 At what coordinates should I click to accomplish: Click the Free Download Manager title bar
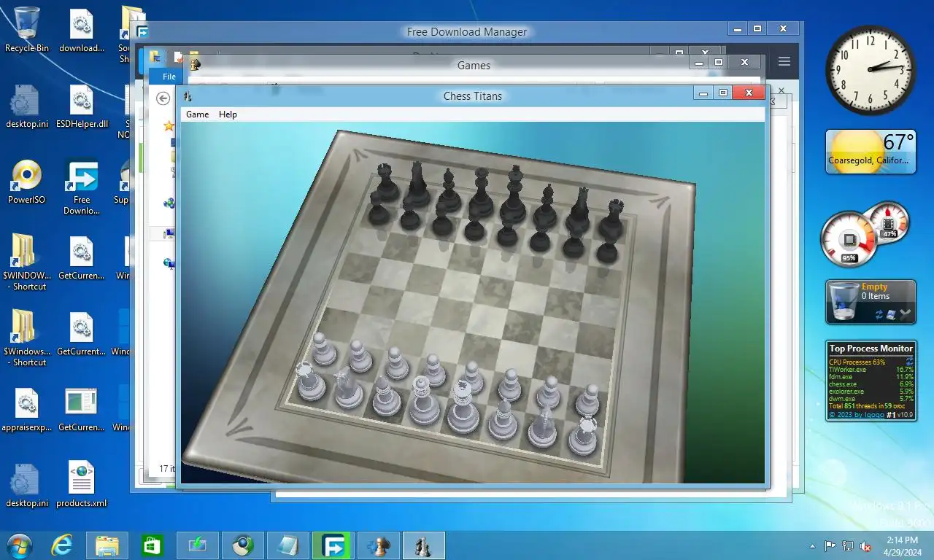467,32
